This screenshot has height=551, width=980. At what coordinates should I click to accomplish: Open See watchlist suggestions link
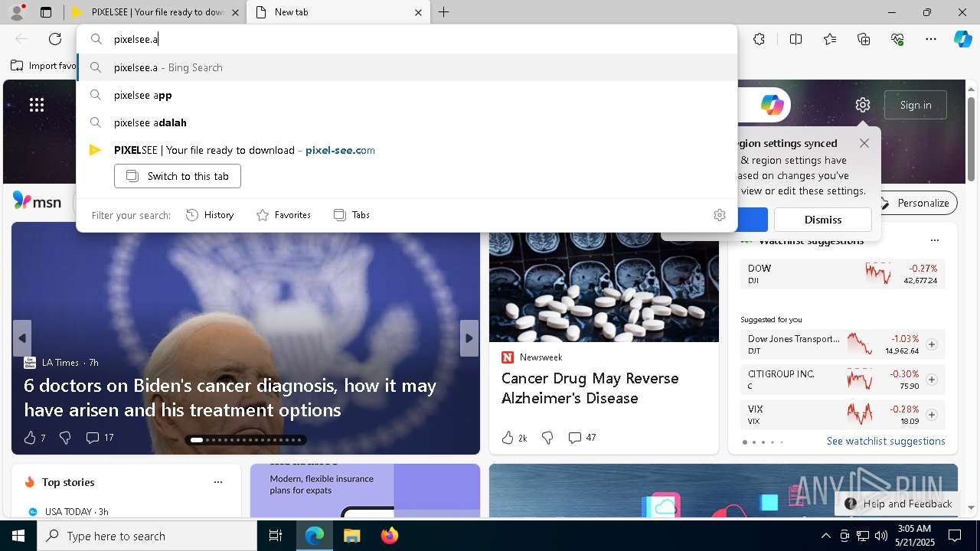tap(886, 441)
